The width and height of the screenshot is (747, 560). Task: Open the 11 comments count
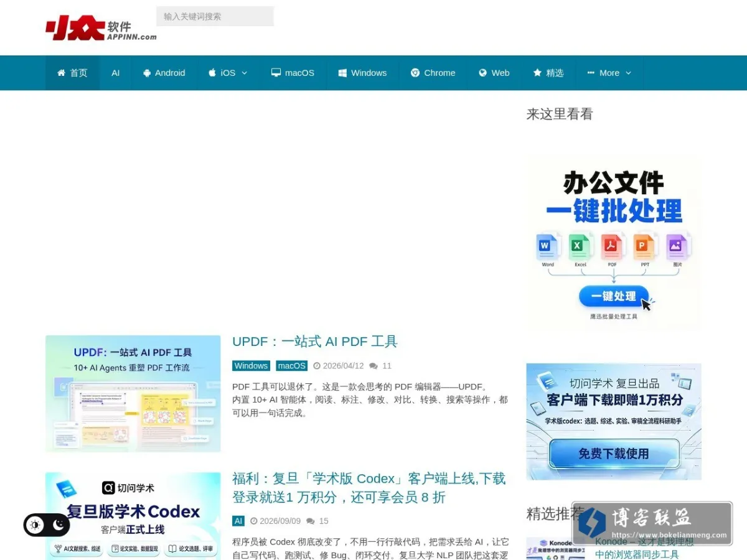(387, 366)
